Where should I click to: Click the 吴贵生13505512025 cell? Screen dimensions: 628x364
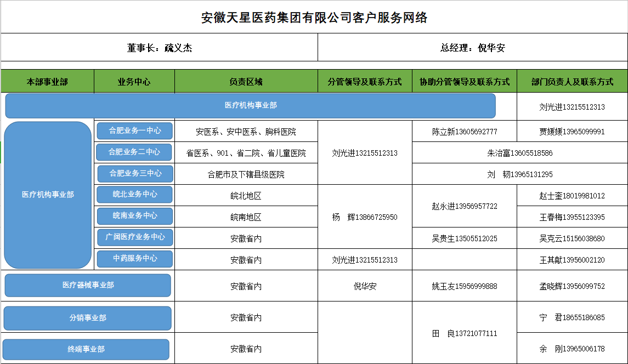click(x=465, y=238)
